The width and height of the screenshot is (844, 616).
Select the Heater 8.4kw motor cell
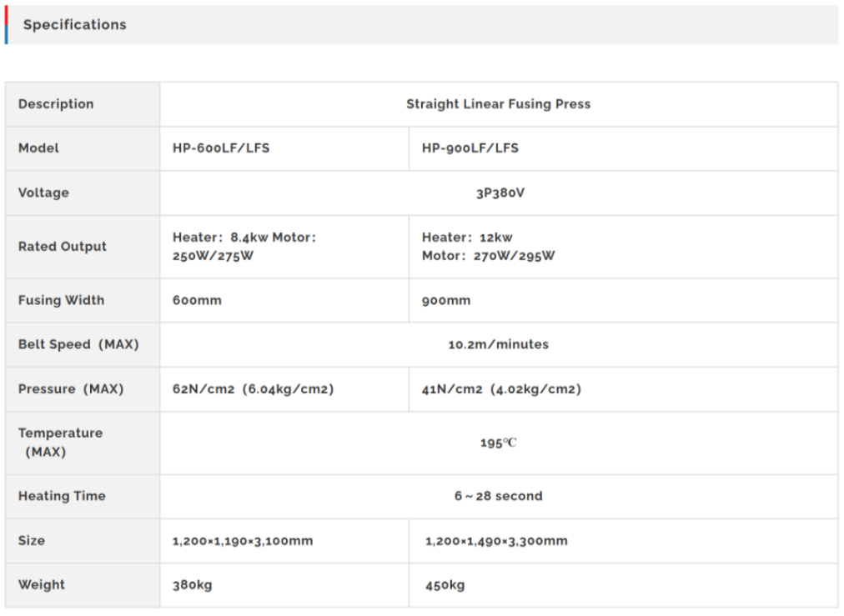pyautogui.click(x=244, y=247)
